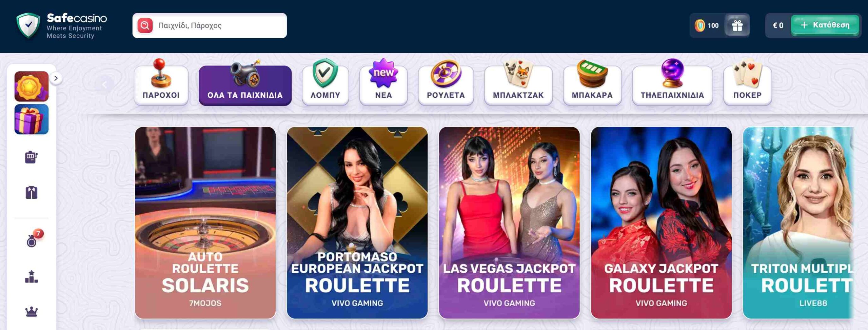The height and width of the screenshot is (330, 868).
Task: Click the gold star medal sidebar icon
Action: coord(32,86)
